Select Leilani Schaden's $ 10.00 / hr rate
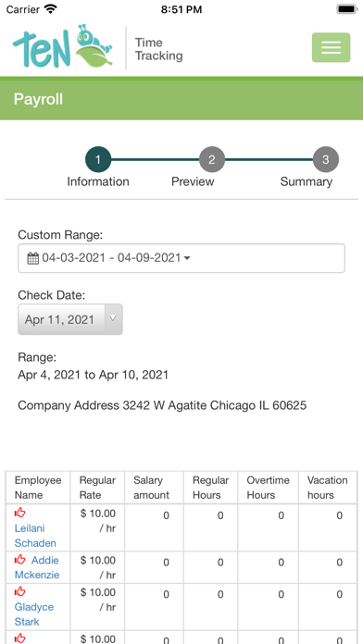Viewport: 363px width, 644px height. (98, 521)
